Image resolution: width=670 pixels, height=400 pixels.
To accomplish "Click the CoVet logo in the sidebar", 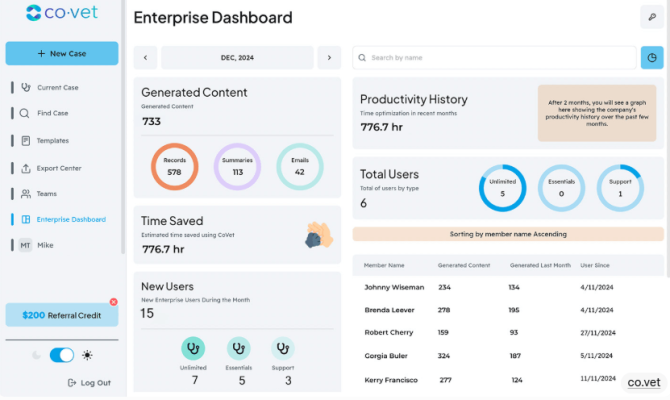I will point(61,14).
